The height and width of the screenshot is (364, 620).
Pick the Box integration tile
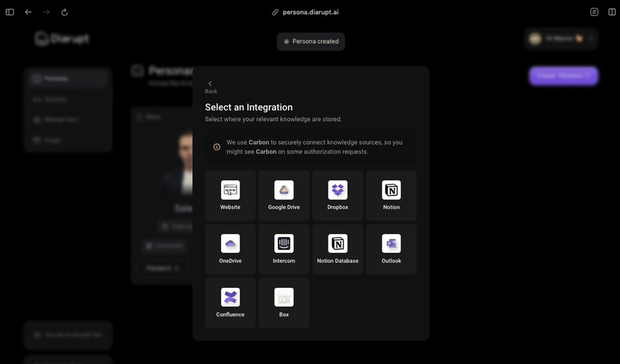[284, 303]
